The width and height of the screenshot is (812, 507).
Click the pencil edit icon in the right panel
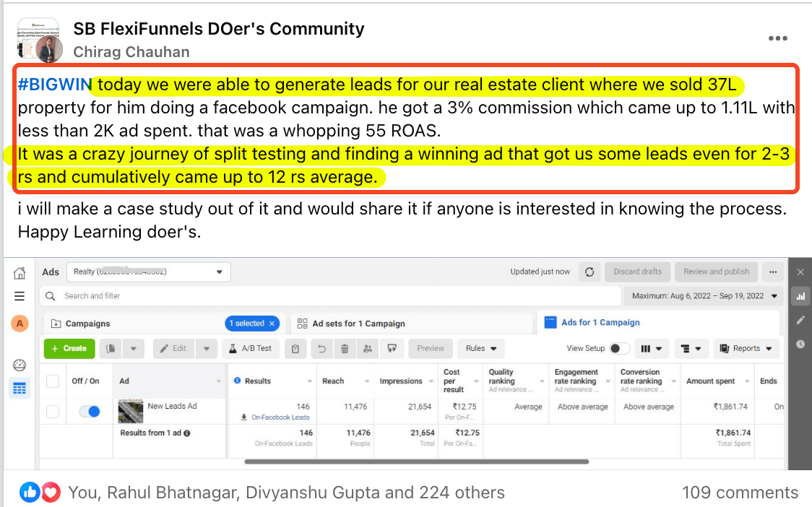800,320
